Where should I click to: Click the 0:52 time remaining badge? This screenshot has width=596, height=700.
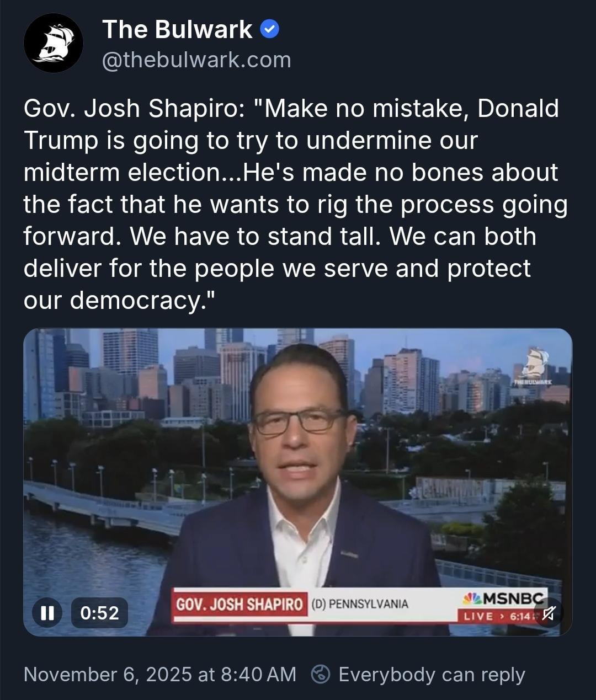tap(99, 613)
